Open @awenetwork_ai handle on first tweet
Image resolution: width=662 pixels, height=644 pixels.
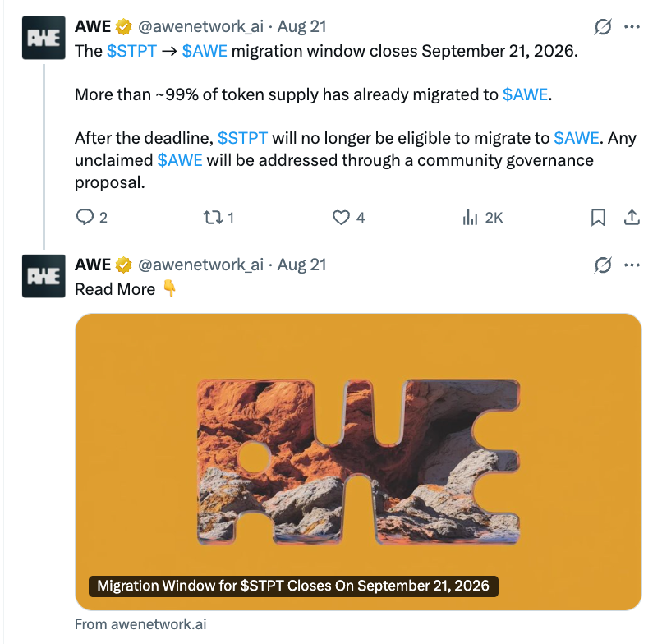tap(200, 26)
